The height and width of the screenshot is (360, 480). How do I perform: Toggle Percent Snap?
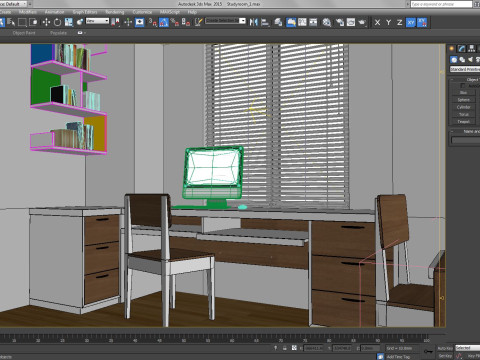175,22
